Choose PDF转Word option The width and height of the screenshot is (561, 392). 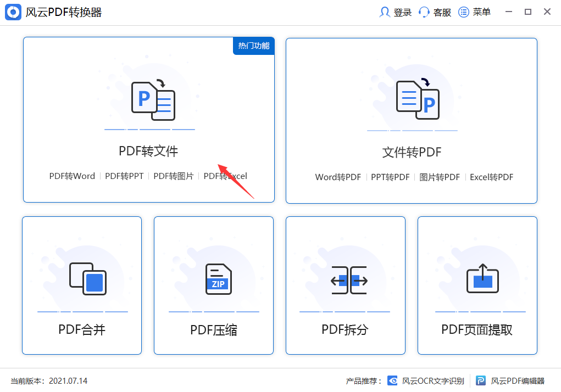click(x=73, y=176)
